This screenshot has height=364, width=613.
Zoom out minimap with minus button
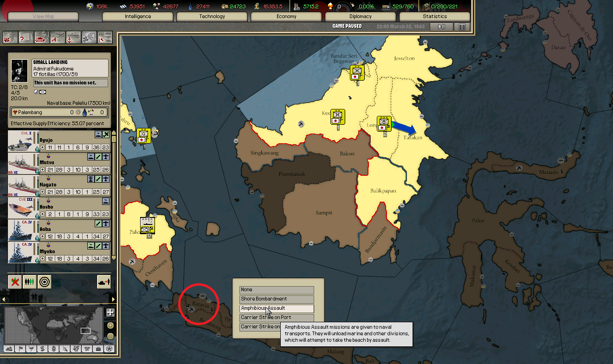point(110,336)
